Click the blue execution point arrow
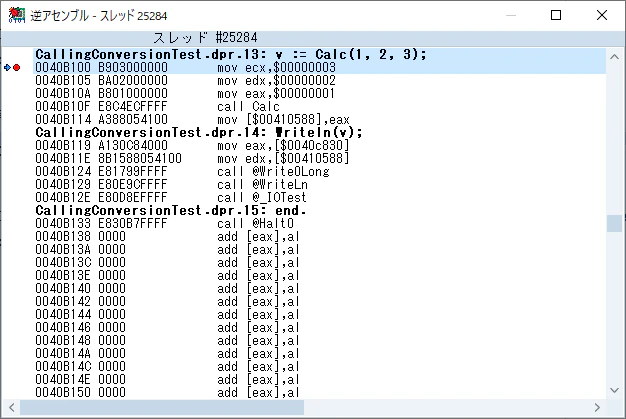Viewport: 626px width, 419px height. [x=7, y=67]
